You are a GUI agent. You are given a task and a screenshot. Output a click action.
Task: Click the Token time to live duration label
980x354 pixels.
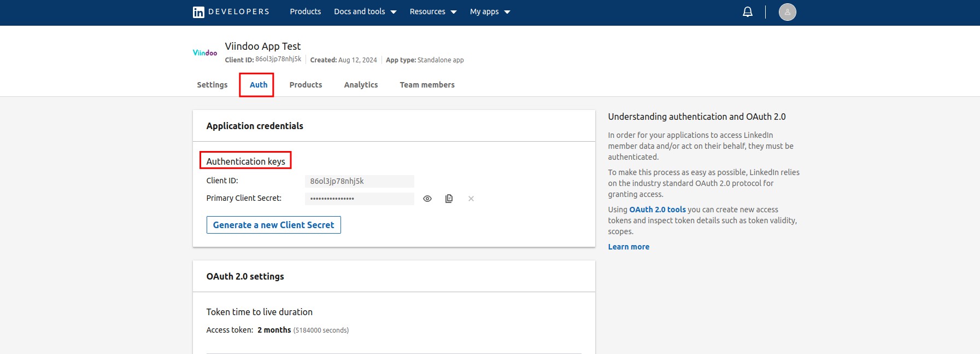[259, 312]
